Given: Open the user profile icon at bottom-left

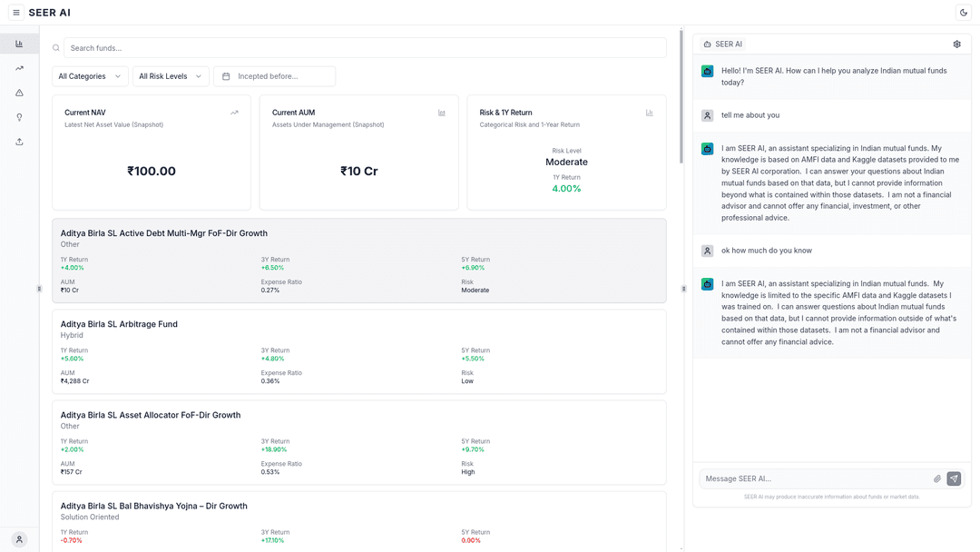Looking at the screenshot, I should click(19, 539).
